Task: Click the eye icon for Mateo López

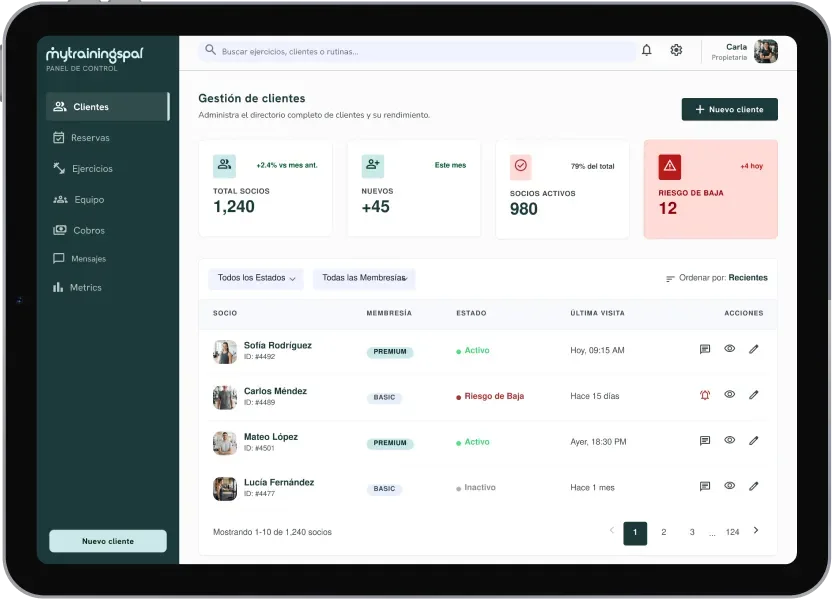Action: (x=730, y=440)
